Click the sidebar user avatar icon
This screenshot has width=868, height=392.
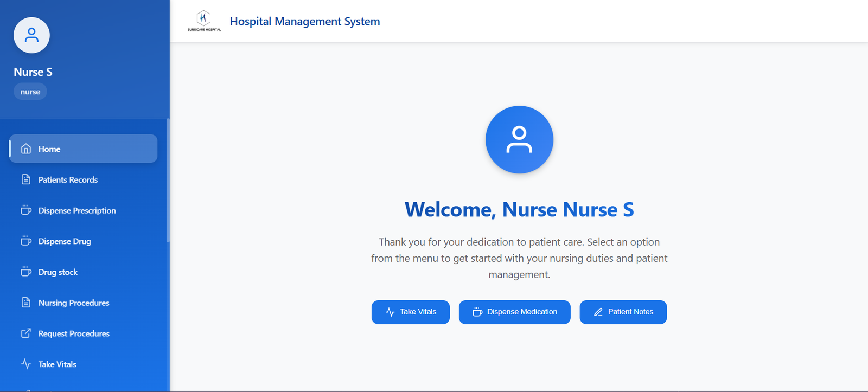click(31, 35)
